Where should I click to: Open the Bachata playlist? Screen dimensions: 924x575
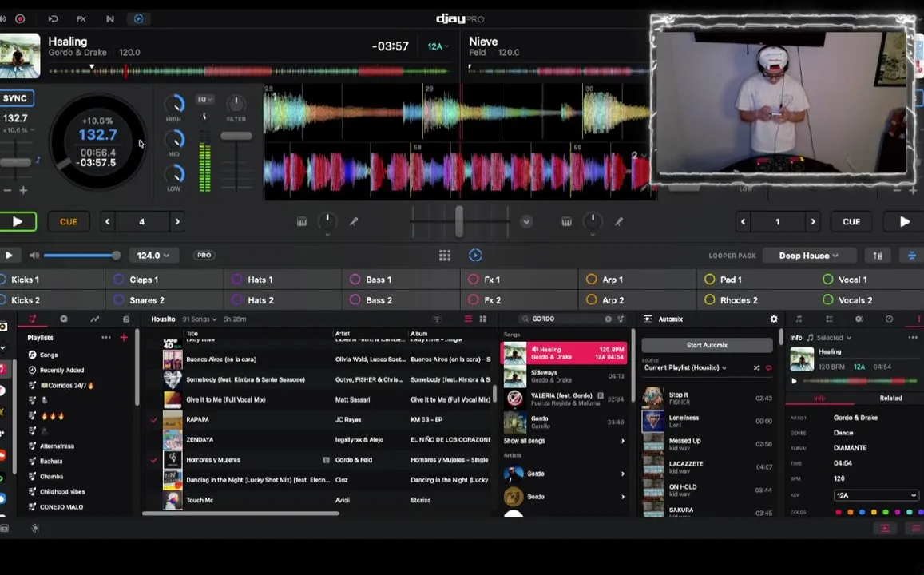pos(50,462)
